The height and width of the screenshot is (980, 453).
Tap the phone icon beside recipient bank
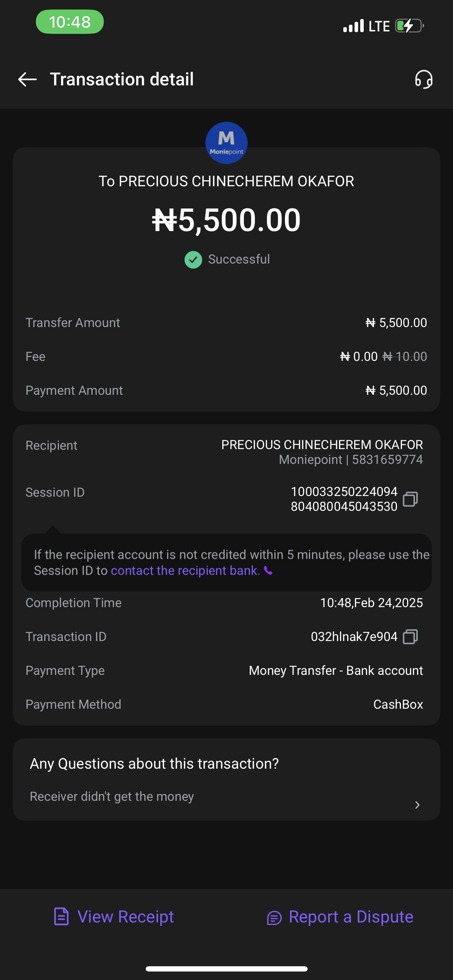click(268, 571)
